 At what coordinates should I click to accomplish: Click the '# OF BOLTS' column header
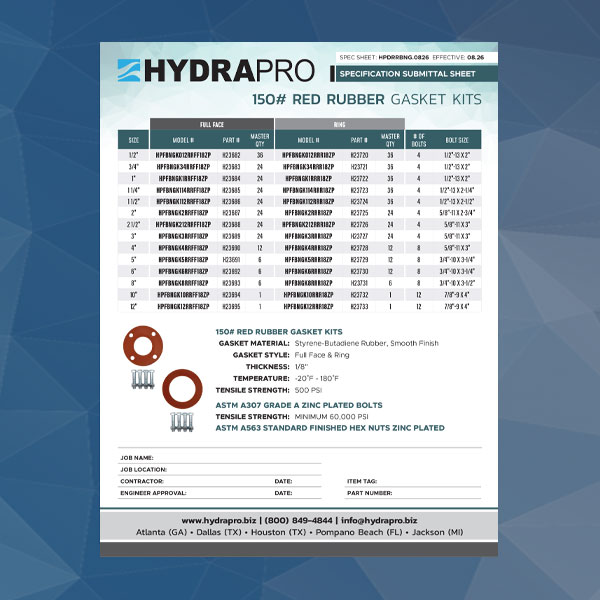pos(419,140)
